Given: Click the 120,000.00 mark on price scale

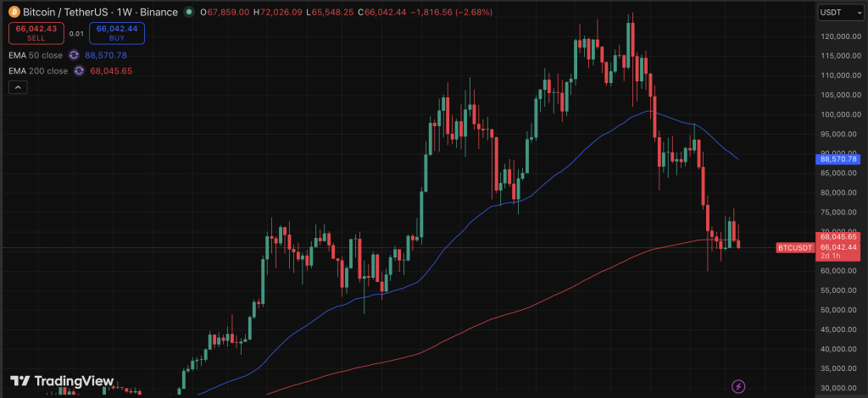Looking at the screenshot, I should [x=843, y=36].
